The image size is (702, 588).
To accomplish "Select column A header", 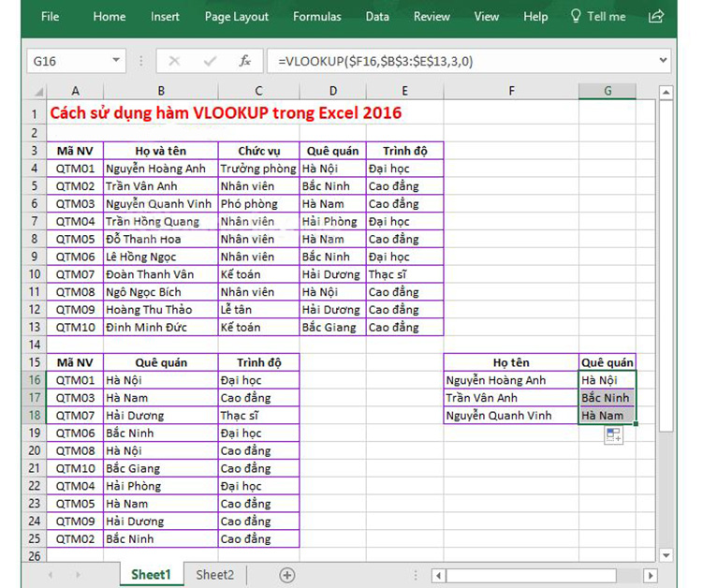I will [x=75, y=92].
